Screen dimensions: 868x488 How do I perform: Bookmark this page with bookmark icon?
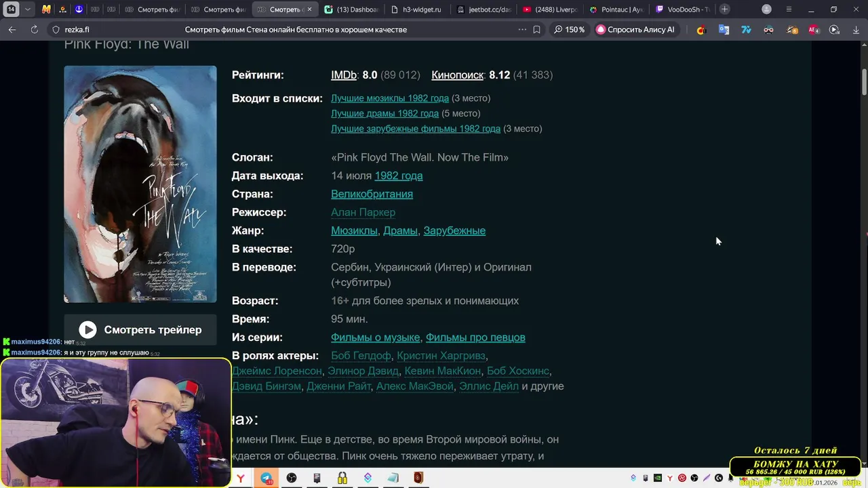(x=537, y=30)
